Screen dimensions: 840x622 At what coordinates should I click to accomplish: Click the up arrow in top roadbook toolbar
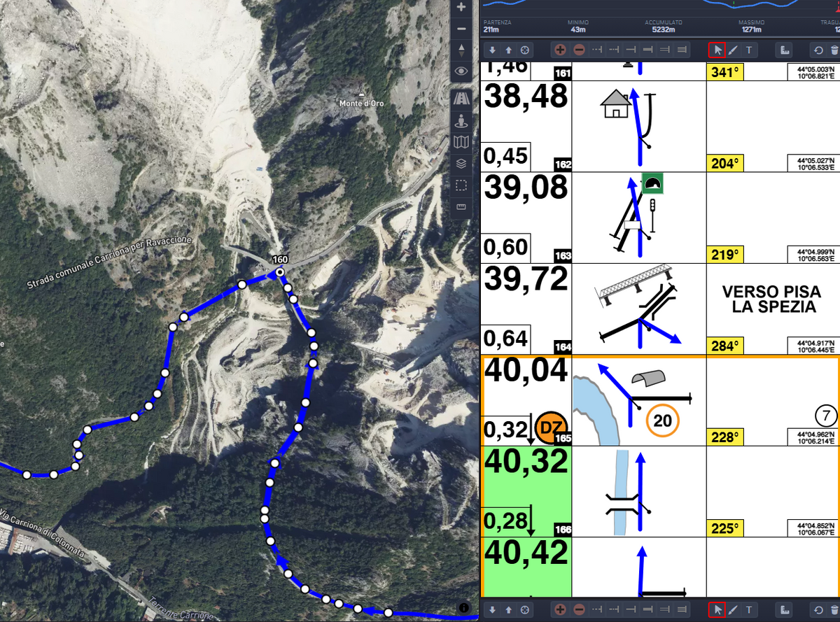click(508, 50)
